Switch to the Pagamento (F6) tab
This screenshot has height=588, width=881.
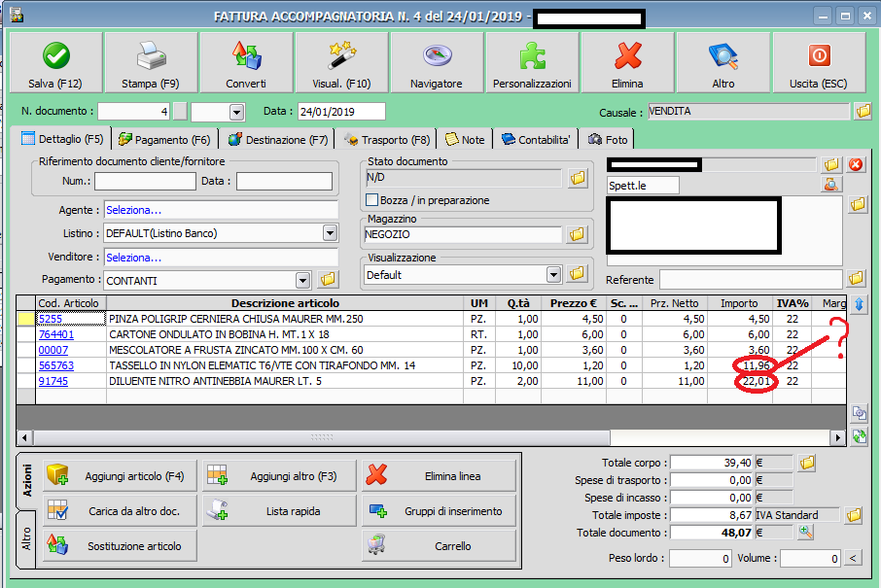[164, 140]
